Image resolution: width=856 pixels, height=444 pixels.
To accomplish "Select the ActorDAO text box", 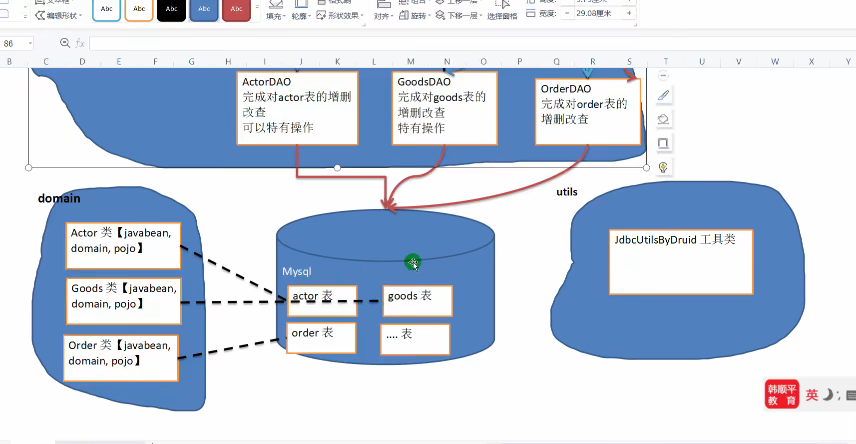I will tap(298, 108).
